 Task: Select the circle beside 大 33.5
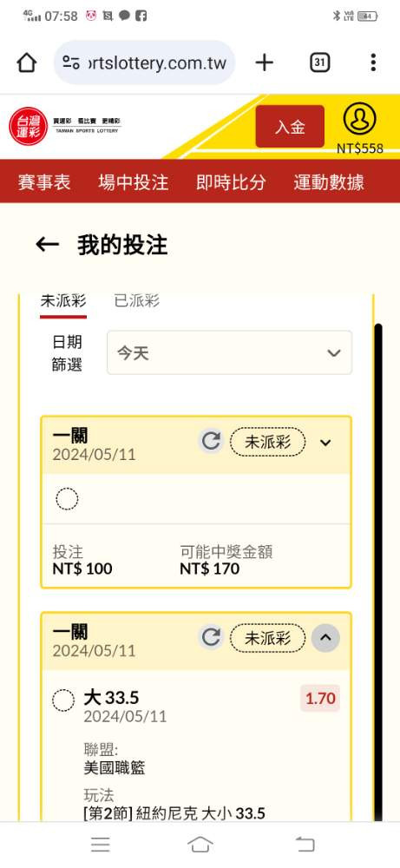(63, 700)
